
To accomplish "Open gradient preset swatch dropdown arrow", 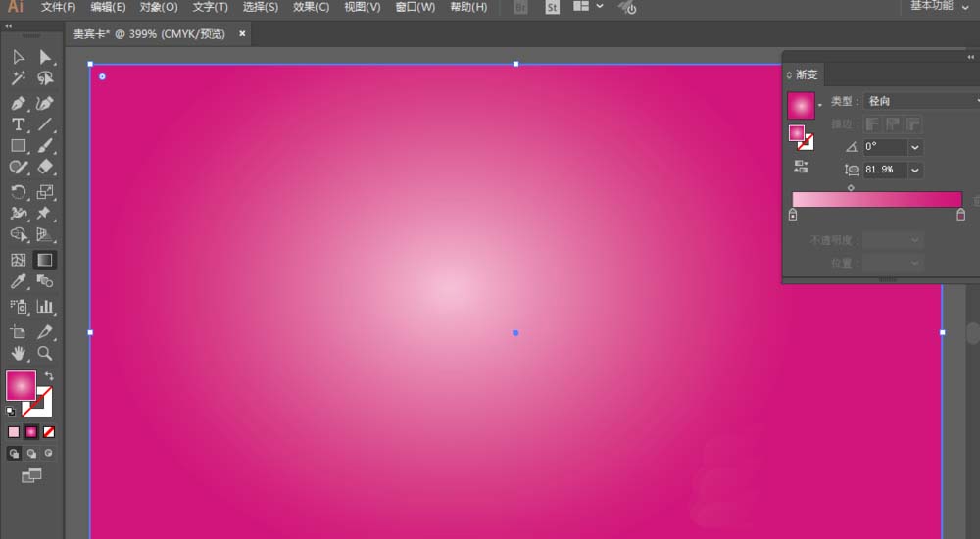I will pos(819,105).
